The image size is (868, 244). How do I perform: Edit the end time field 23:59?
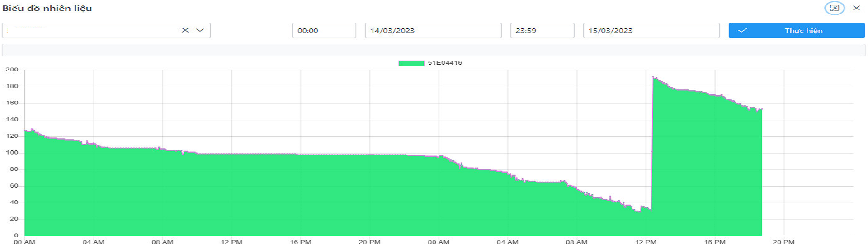(542, 30)
